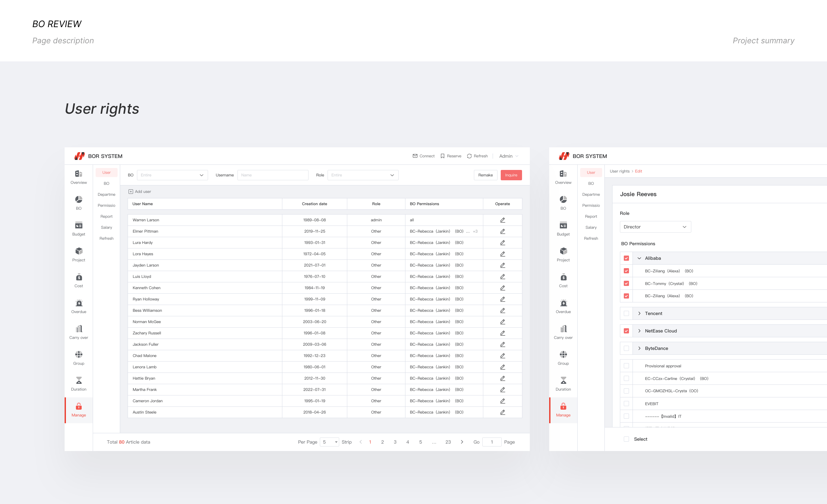Edit Lura Hardy row pencil icon
The height and width of the screenshot is (504, 827).
click(502, 243)
